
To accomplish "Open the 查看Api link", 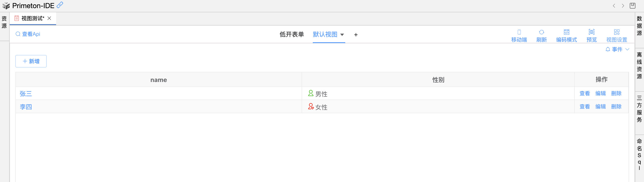I will 28,34.
